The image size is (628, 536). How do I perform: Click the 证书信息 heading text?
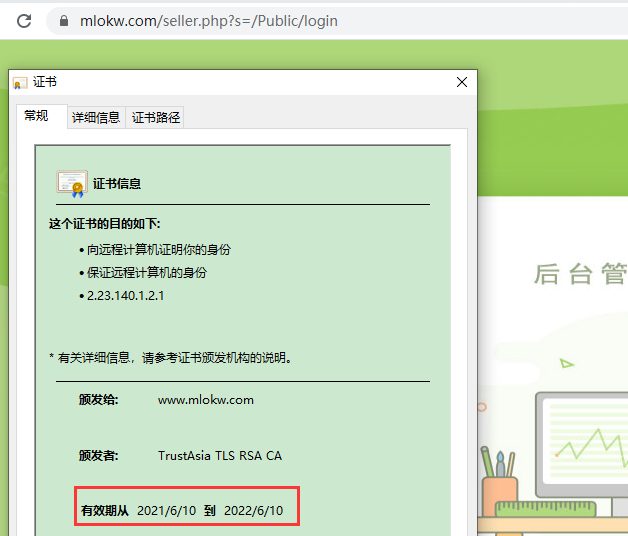point(117,184)
